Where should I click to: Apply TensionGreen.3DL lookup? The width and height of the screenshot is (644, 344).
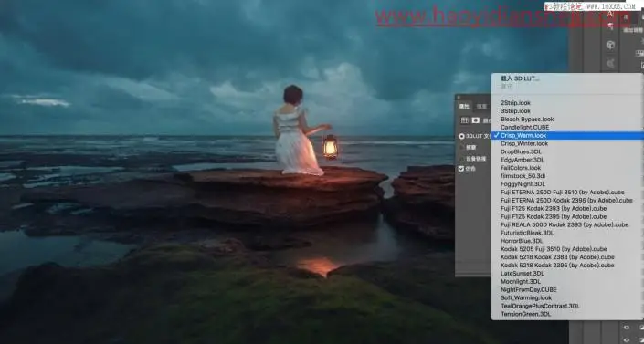click(x=525, y=315)
